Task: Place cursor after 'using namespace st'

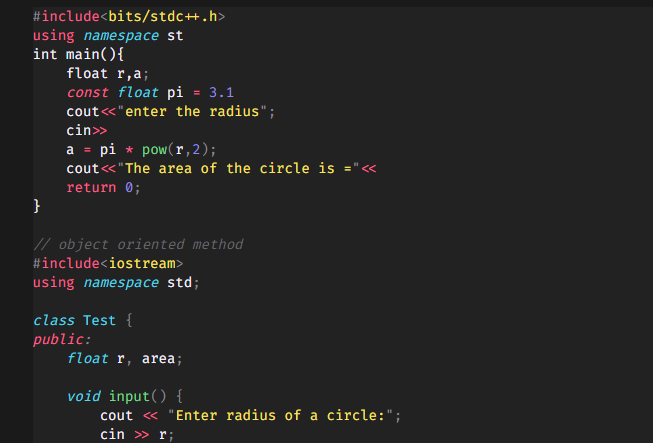Action: 184,36
